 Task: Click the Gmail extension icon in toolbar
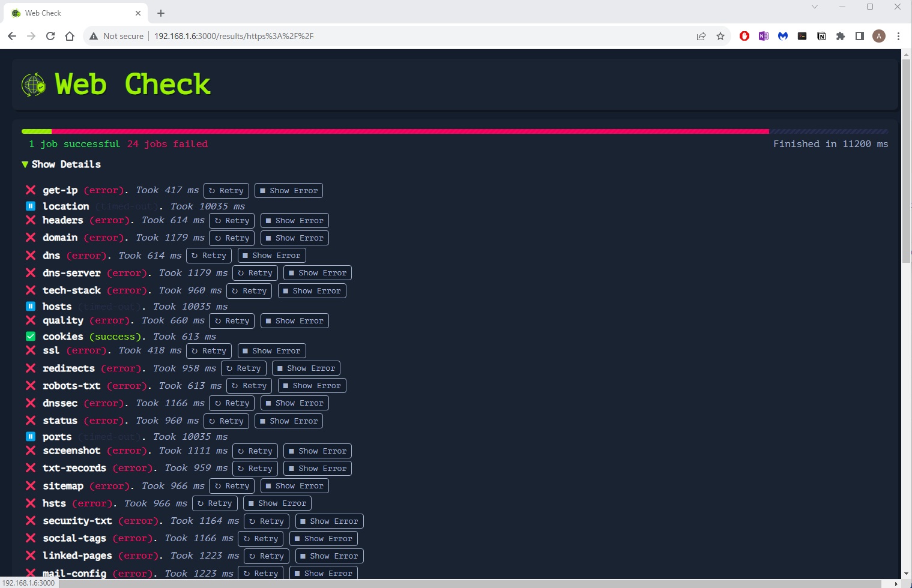coord(783,36)
